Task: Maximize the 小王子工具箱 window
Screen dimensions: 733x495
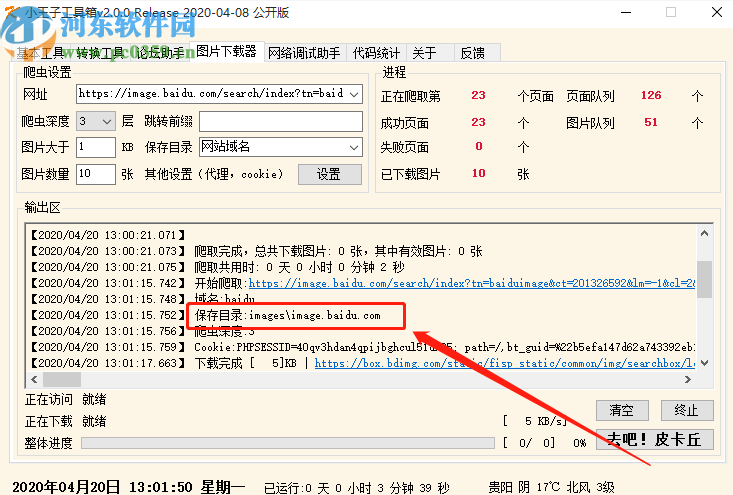Action: (x=671, y=12)
